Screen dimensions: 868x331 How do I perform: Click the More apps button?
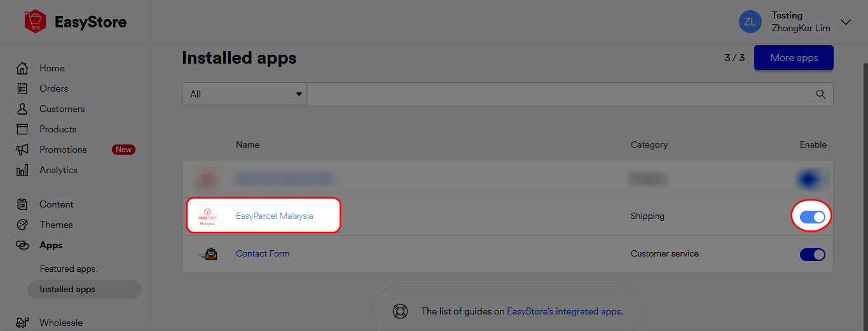(x=794, y=57)
